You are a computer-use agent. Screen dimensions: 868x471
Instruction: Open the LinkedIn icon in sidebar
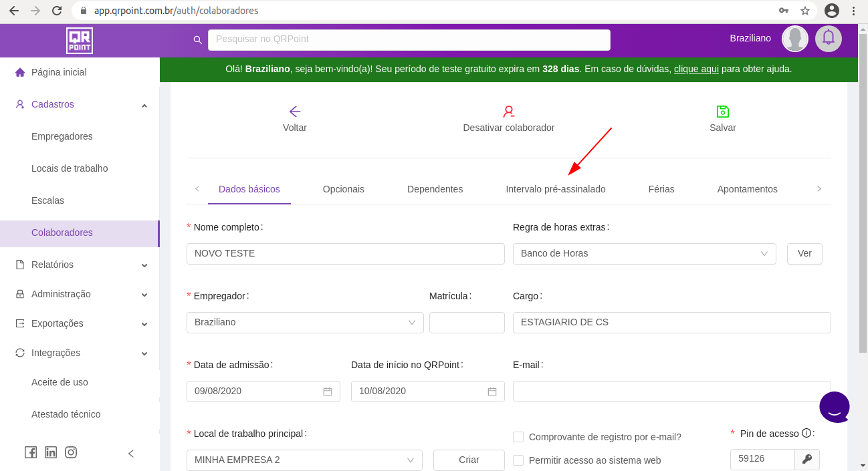[x=51, y=452]
